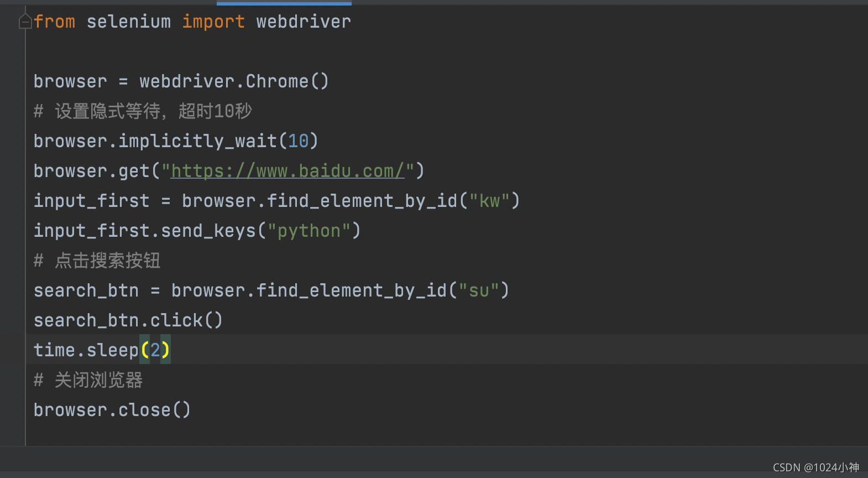The width and height of the screenshot is (868, 478).
Task: Click the "kw" string literal
Action: click(489, 201)
